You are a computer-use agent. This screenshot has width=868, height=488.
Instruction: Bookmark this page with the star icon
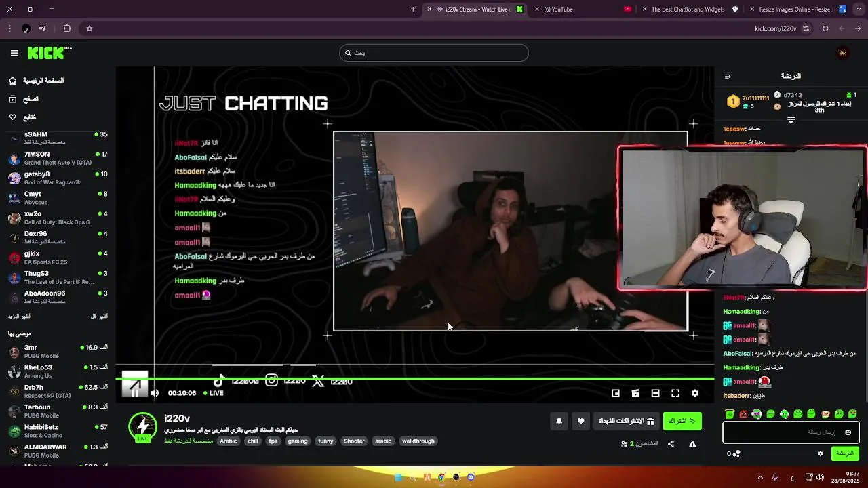tap(89, 28)
